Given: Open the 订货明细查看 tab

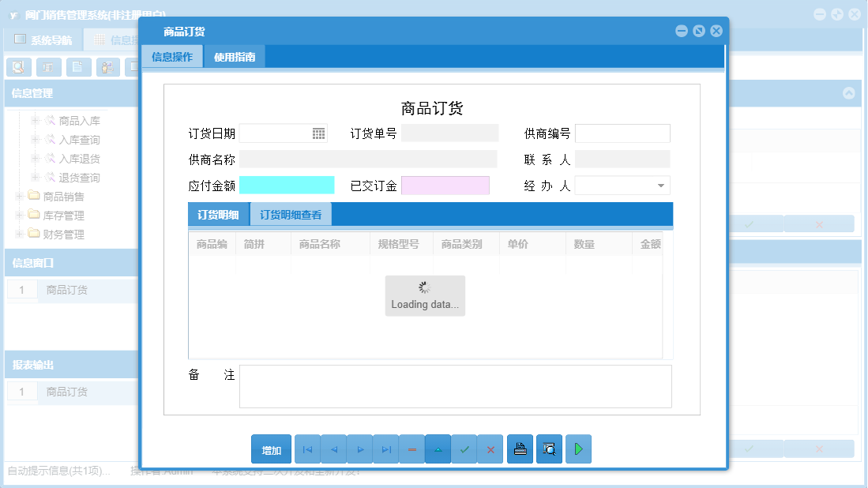Looking at the screenshot, I should (291, 213).
